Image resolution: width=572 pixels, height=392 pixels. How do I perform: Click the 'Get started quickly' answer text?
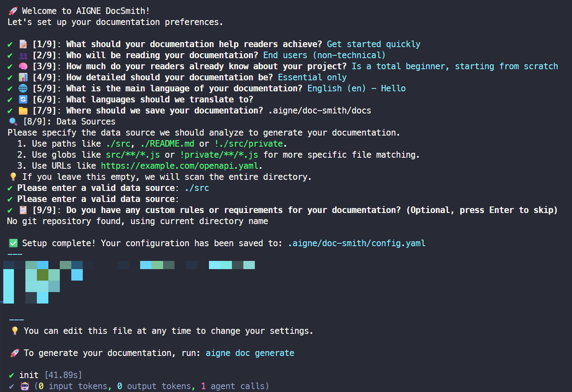pyautogui.click(x=373, y=44)
